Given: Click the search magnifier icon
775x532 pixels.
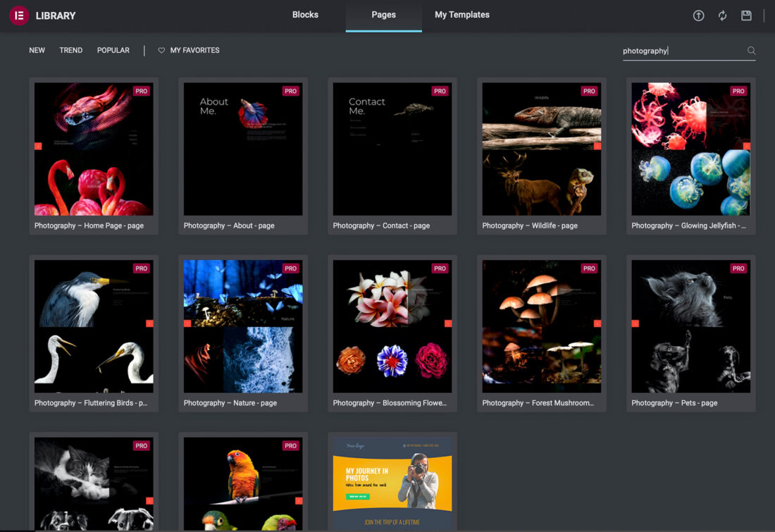Looking at the screenshot, I should tap(751, 51).
